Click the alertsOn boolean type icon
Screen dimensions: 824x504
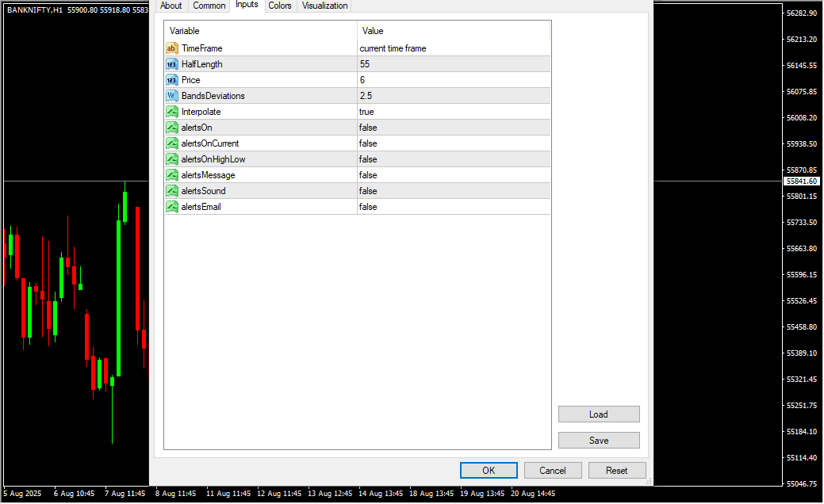pyautogui.click(x=171, y=128)
